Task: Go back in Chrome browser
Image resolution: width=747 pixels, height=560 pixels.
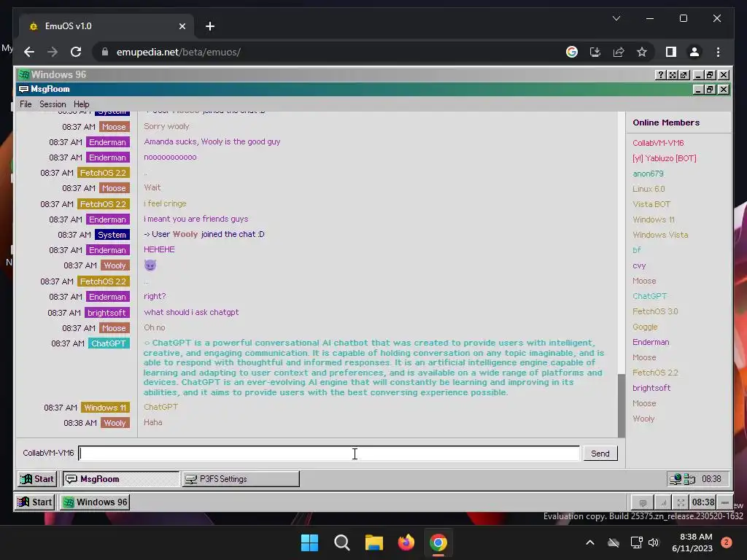Action: [x=29, y=52]
